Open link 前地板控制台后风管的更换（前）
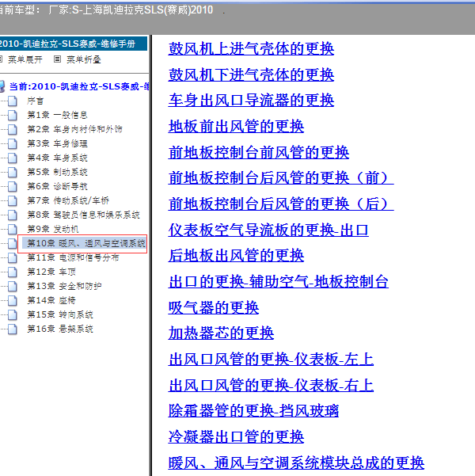This screenshot has width=475, height=476. pos(281,178)
